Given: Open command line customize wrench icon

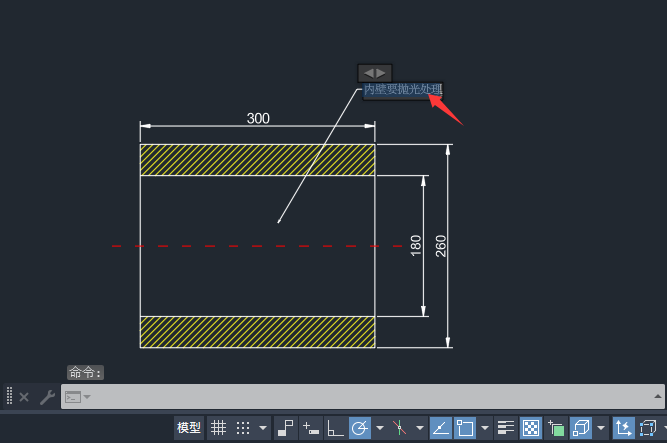Looking at the screenshot, I should pyautogui.click(x=47, y=397).
